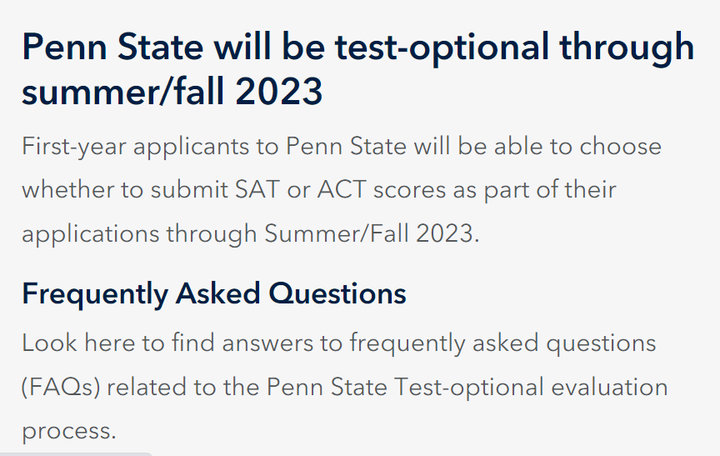Click 'frequently asked questions' in the body text
Image resolution: width=720 pixels, height=456 pixels.
[503, 343]
